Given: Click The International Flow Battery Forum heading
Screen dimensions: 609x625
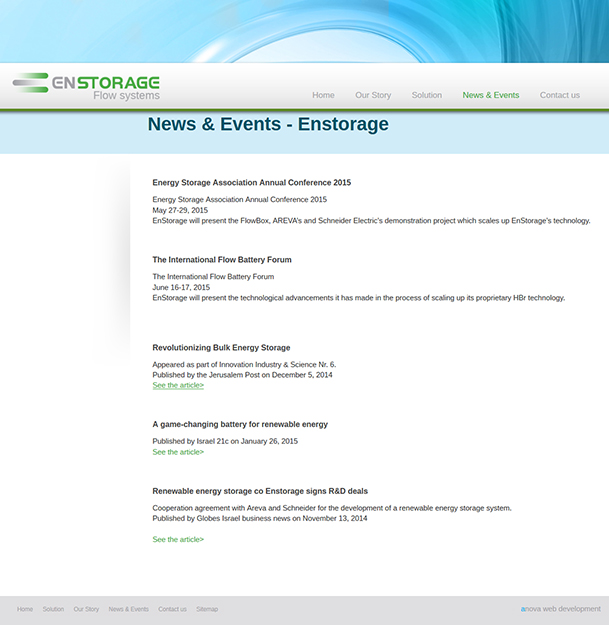Looking at the screenshot, I should point(222,260).
